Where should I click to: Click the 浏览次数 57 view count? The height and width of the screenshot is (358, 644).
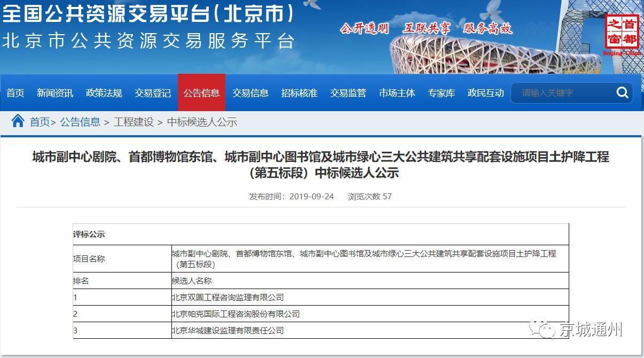click(370, 196)
